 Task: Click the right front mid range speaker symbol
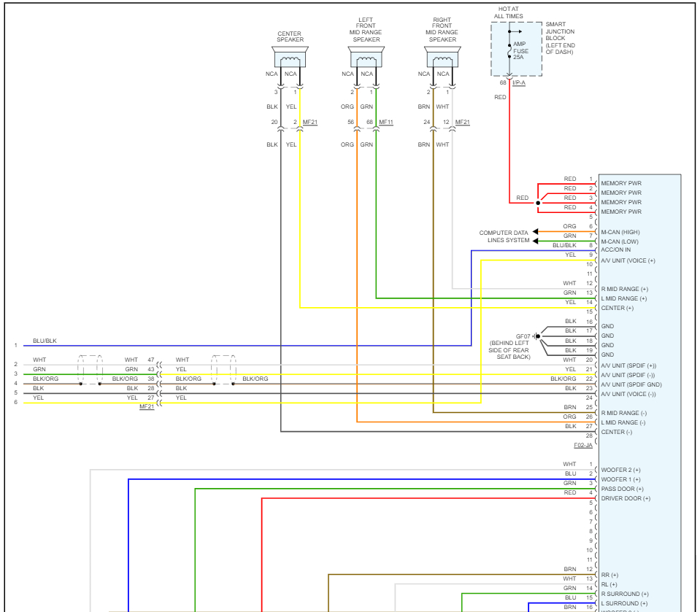442,57
